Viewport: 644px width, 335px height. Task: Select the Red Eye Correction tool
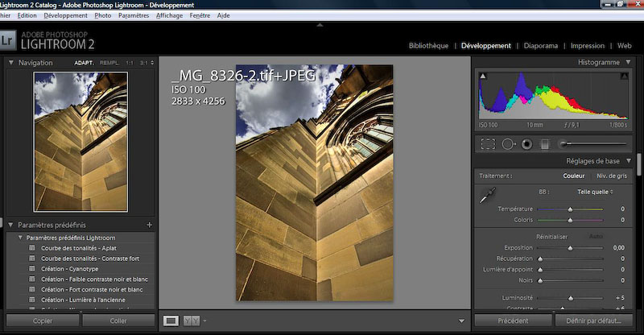[x=527, y=144]
